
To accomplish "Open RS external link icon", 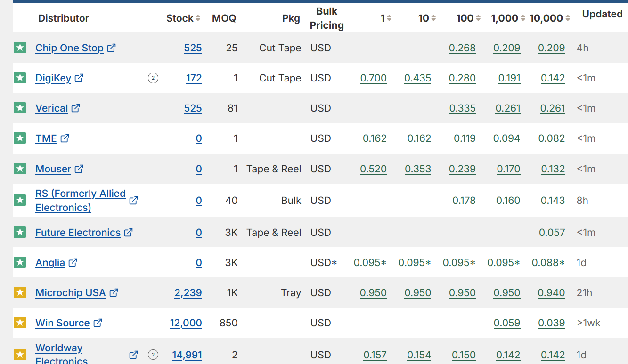I will click(x=133, y=200).
